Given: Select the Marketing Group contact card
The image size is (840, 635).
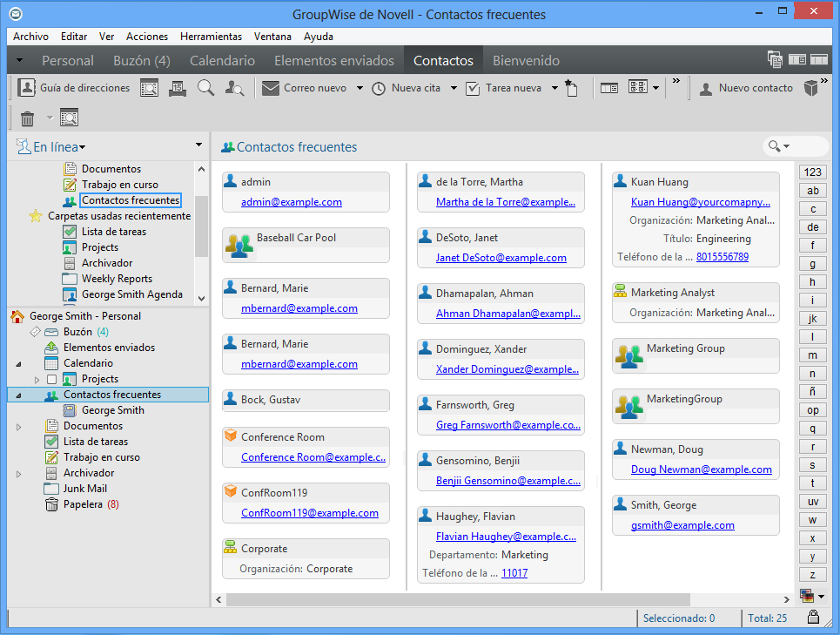Looking at the screenshot, I should pos(696,355).
